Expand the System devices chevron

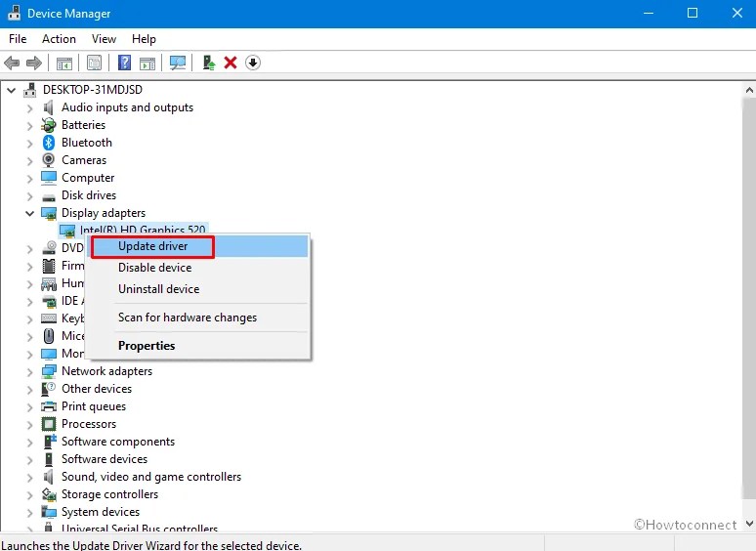[30, 513]
